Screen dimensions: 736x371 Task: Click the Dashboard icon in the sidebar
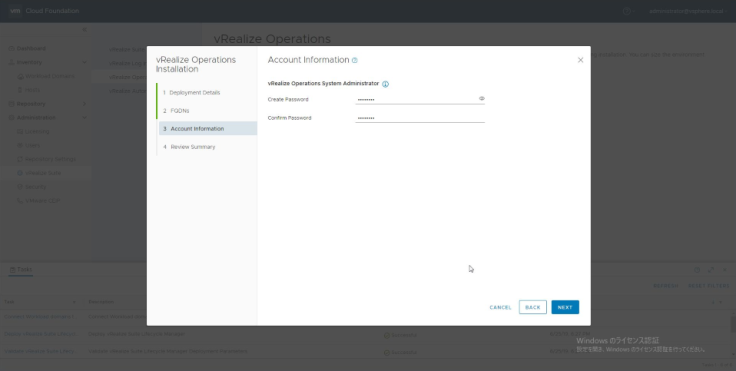(11, 48)
